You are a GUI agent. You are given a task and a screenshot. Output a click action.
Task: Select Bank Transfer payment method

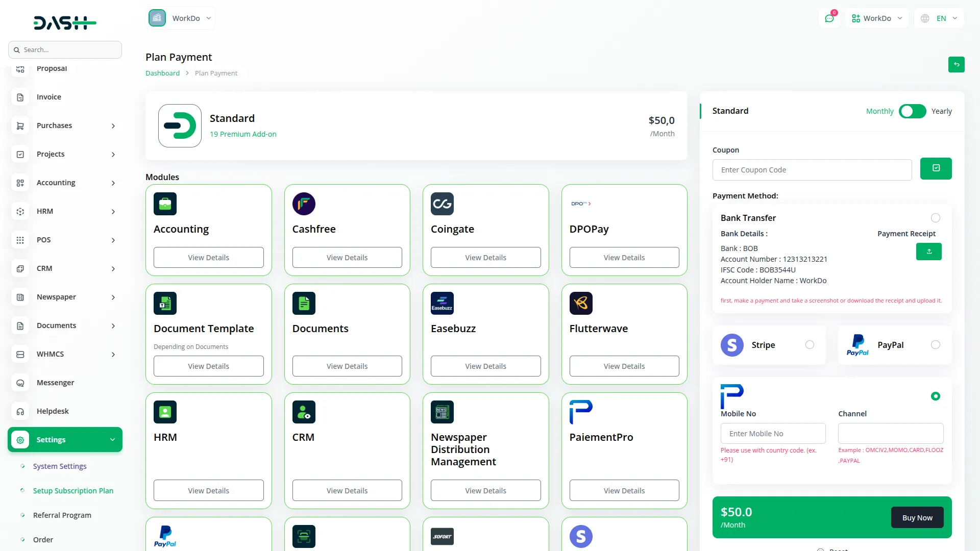click(x=935, y=218)
